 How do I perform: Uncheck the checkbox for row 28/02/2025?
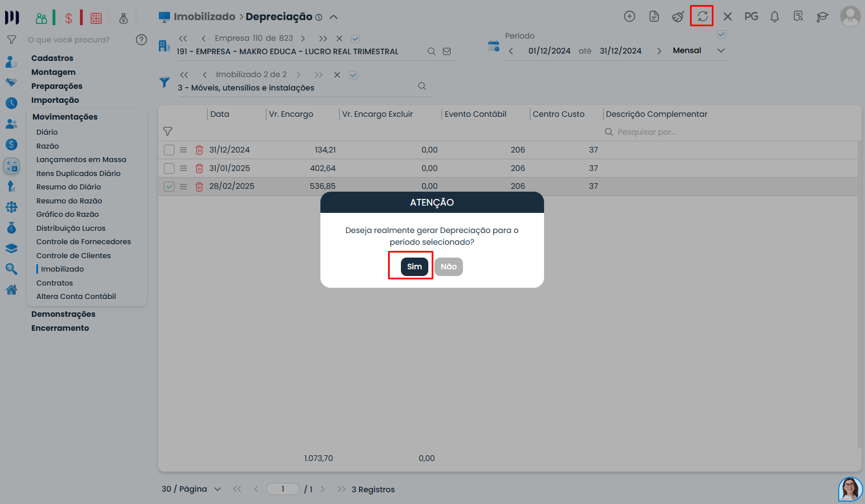[169, 187]
